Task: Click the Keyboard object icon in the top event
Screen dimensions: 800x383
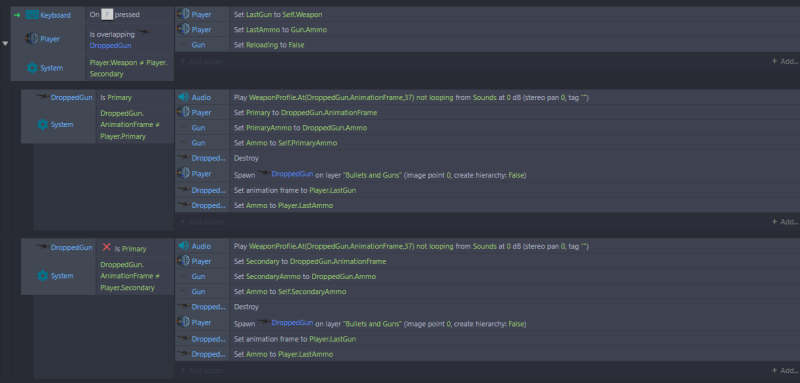Action: tap(32, 15)
